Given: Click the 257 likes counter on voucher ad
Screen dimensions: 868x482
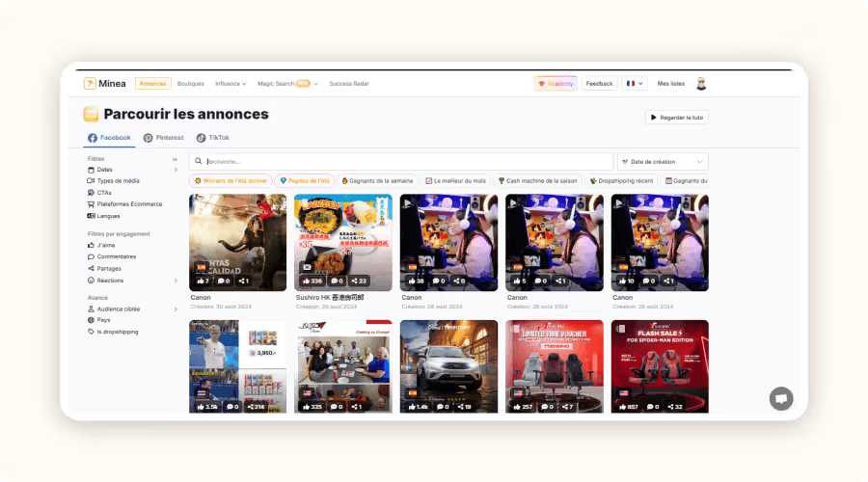Looking at the screenshot, I should tap(523, 407).
